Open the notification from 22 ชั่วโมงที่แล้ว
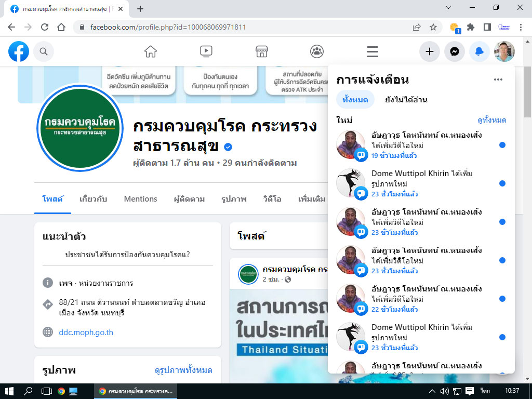The width and height of the screenshot is (532, 399). (421, 299)
